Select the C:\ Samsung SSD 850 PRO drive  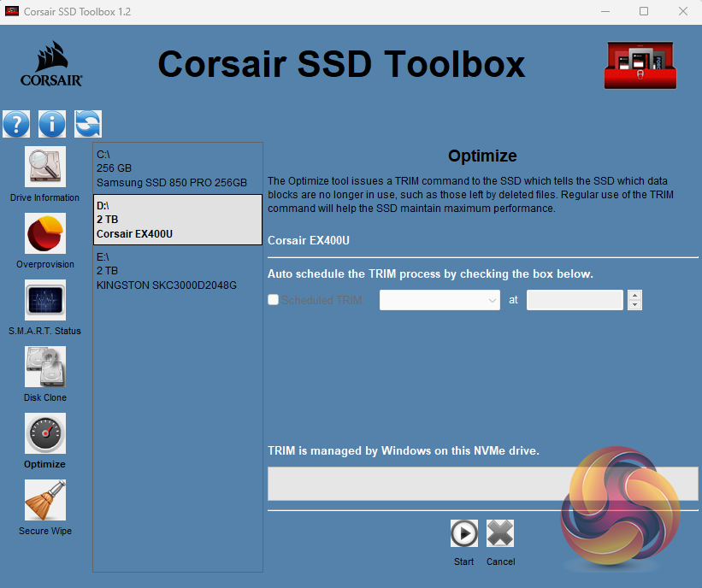[x=178, y=168]
